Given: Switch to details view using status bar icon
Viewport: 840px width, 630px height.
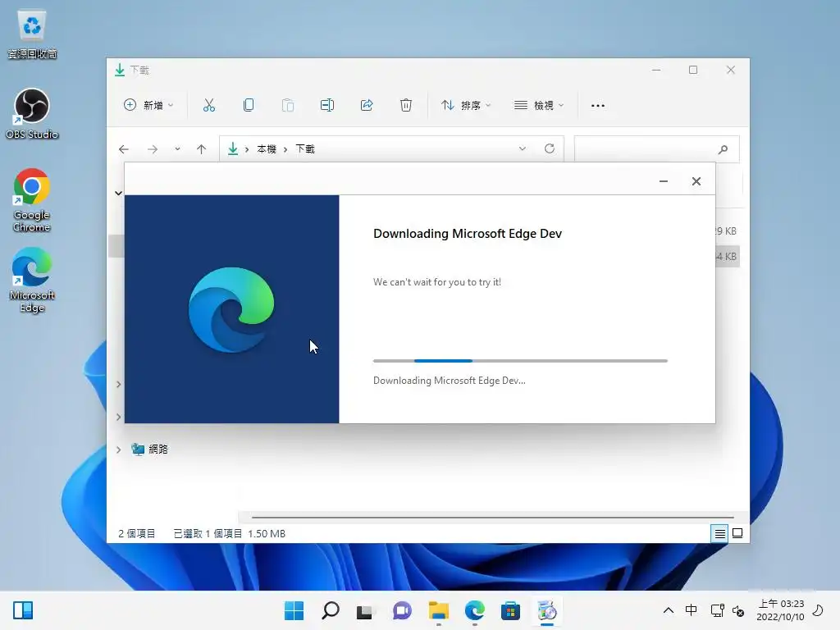Looking at the screenshot, I should (719, 533).
